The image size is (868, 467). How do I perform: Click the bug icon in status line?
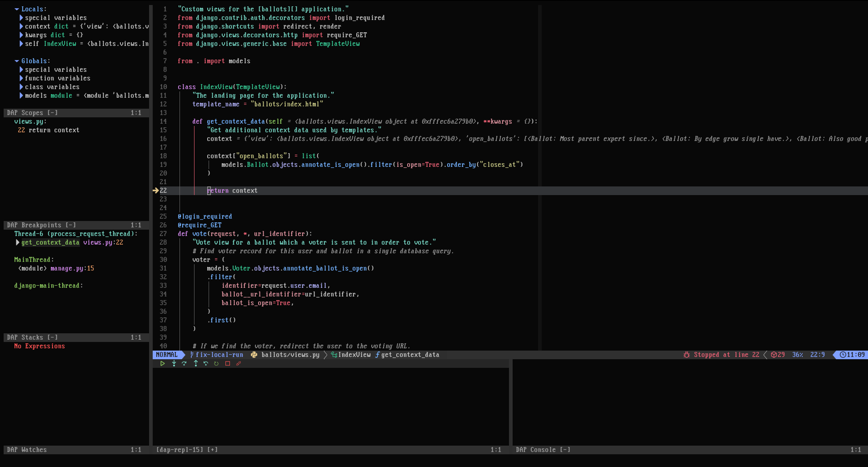[x=686, y=355]
